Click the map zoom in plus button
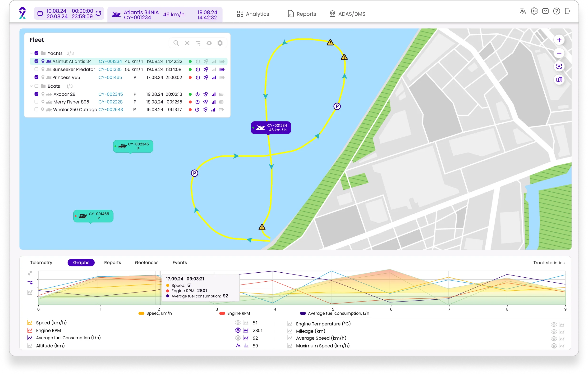The width and height of the screenshot is (588, 374). [x=559, y=40]
